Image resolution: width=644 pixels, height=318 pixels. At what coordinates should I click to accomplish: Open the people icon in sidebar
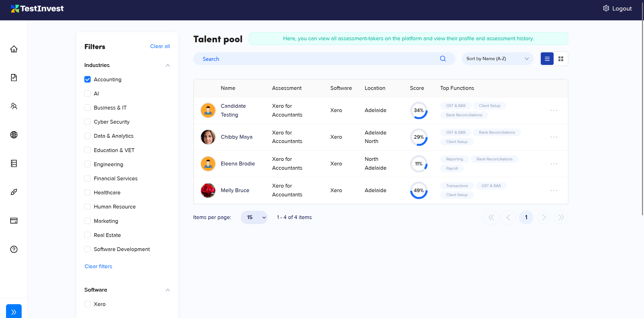14,106
